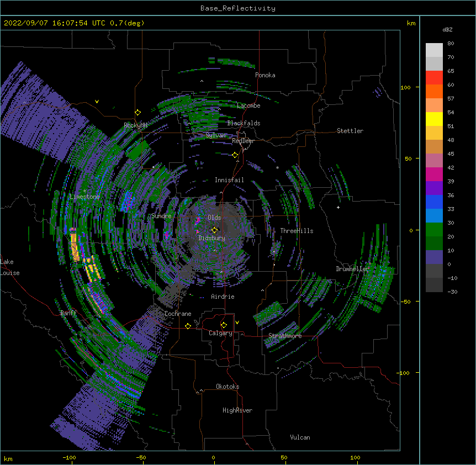Select the yellow v marker northeast of Calgary
Image resolution: width=476 pixels, height=465 pixels.
click(237, 323)
